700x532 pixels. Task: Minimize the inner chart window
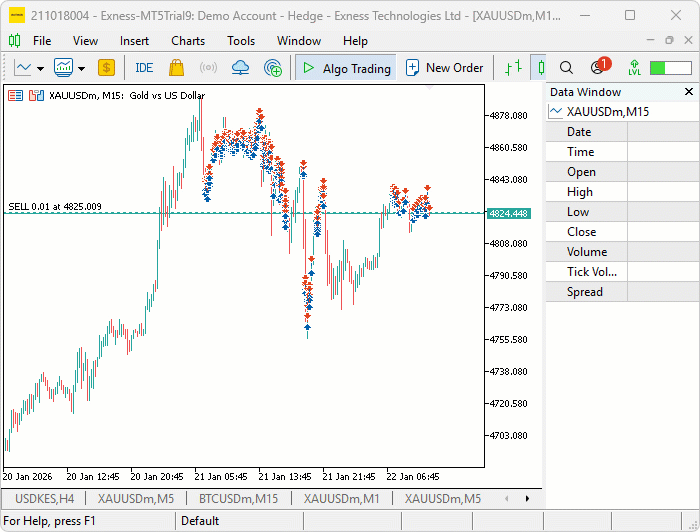[x=650, y=40]
